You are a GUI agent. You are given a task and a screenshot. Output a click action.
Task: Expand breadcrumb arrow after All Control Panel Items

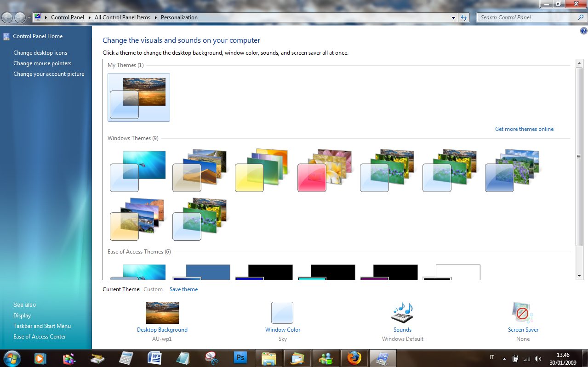pos(155,17)
